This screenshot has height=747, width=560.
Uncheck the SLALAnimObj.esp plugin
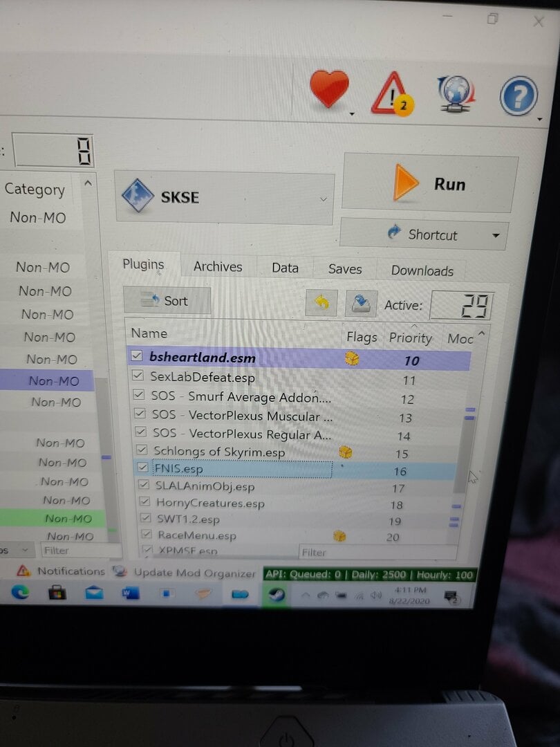[144, 484]
